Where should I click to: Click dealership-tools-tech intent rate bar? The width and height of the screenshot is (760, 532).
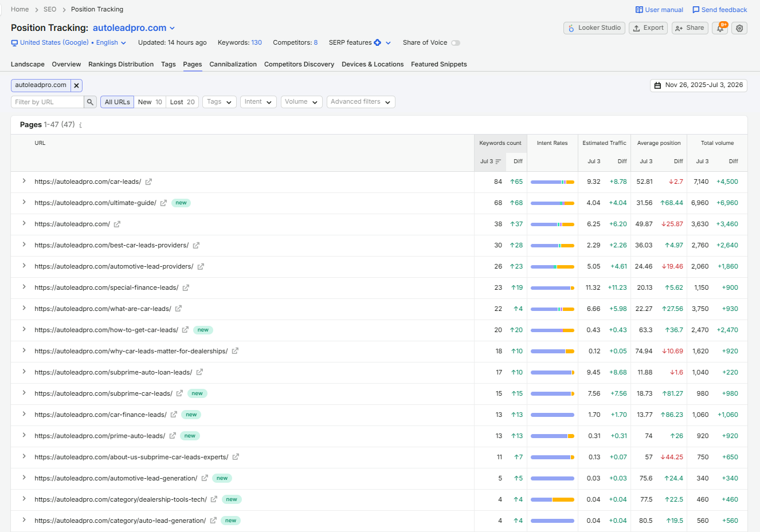[x=553, y=500]
